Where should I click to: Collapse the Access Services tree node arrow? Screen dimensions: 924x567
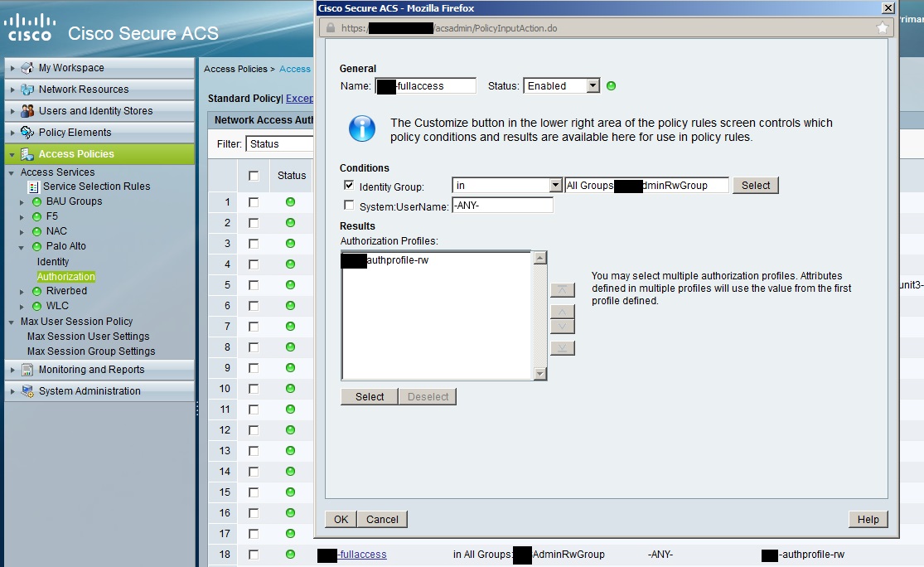[x=12, y=172]
